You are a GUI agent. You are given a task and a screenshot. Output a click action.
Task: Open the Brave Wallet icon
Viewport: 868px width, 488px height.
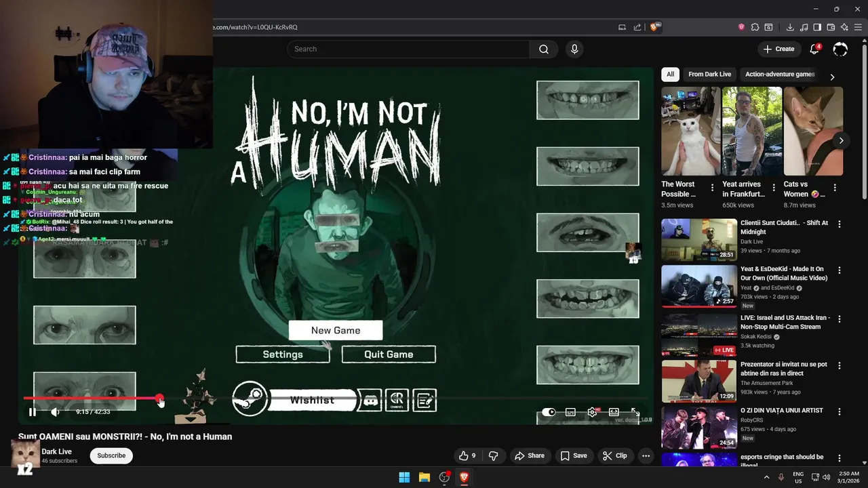(x=831, y=27)
